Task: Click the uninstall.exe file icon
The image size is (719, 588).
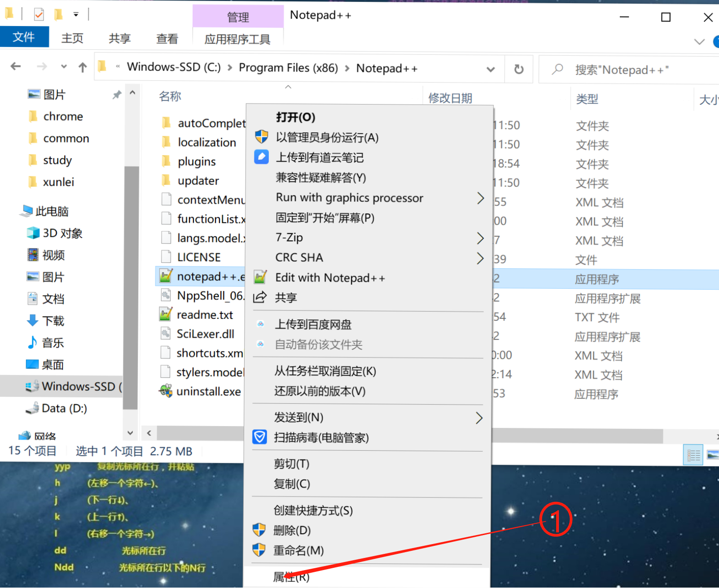Action: pos(166,391)
